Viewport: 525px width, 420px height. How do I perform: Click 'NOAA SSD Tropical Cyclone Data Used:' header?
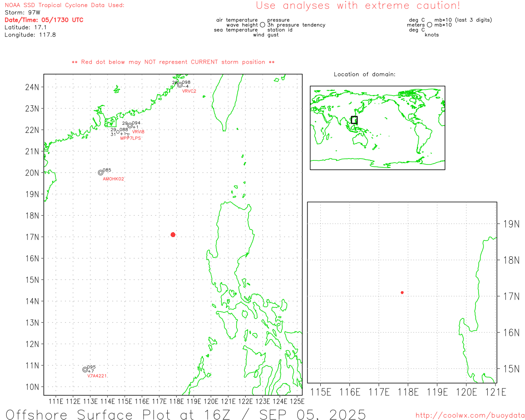(64, 5)
